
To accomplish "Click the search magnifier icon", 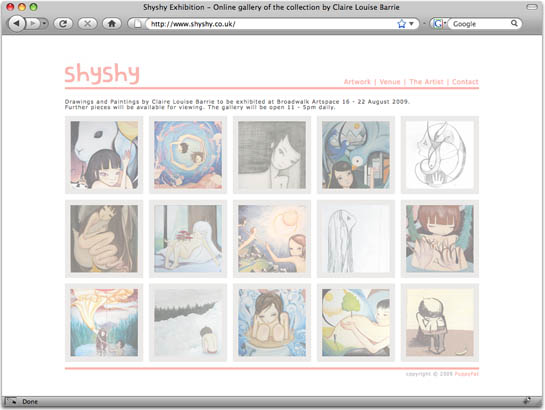I will click(x=514, y=23).
